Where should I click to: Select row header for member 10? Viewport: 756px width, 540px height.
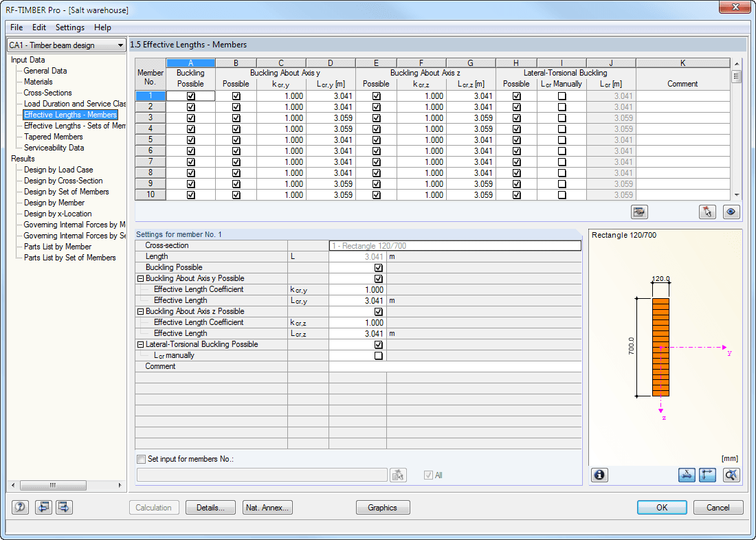point(151,195)
